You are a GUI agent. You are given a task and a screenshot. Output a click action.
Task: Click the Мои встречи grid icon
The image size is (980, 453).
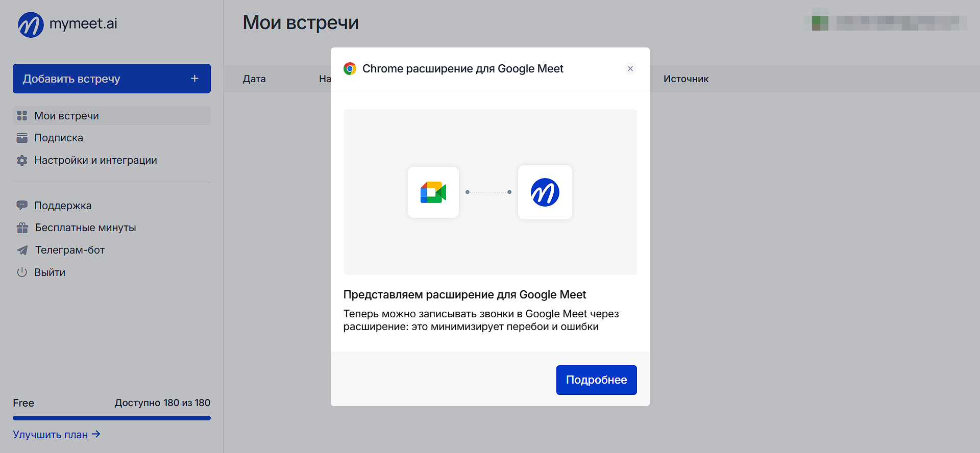pyautogui.click(x=22, y=116)
